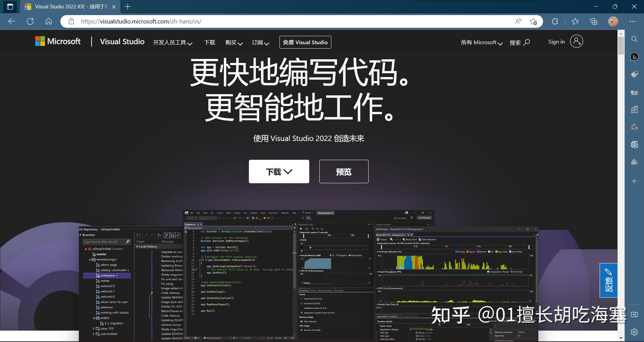Click the 预览 button

[343, 171]
